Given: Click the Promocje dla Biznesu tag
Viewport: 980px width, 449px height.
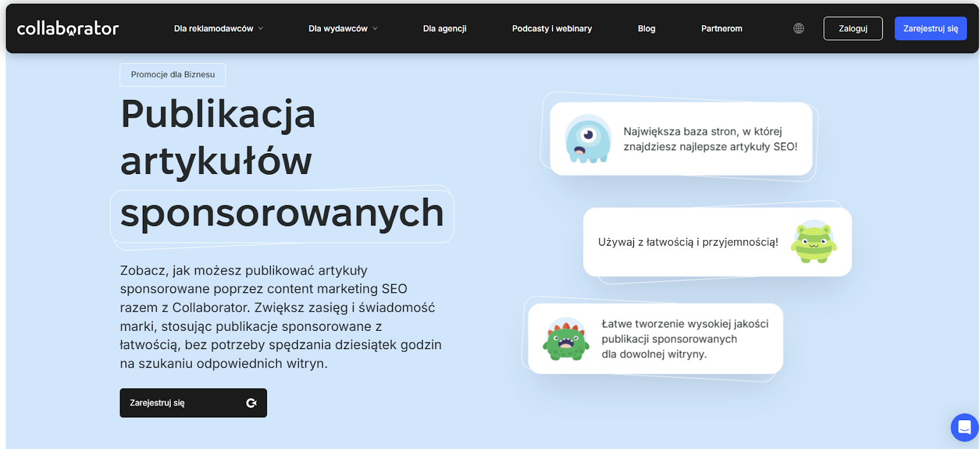Looking at the screenshot, I should coord(173,75).
